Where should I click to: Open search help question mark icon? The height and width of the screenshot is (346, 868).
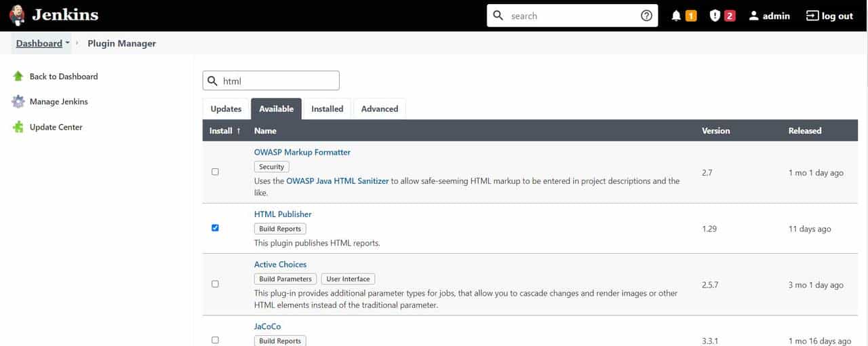[646, 16]
